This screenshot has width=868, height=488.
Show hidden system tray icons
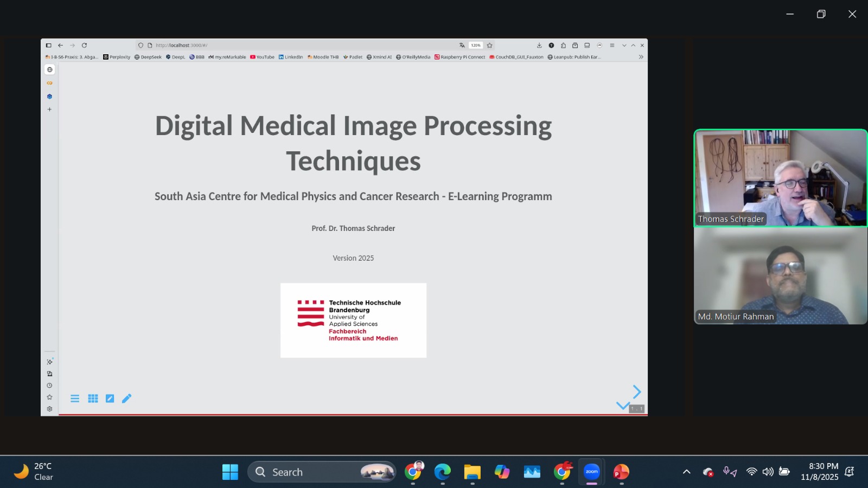coord(686,472)
